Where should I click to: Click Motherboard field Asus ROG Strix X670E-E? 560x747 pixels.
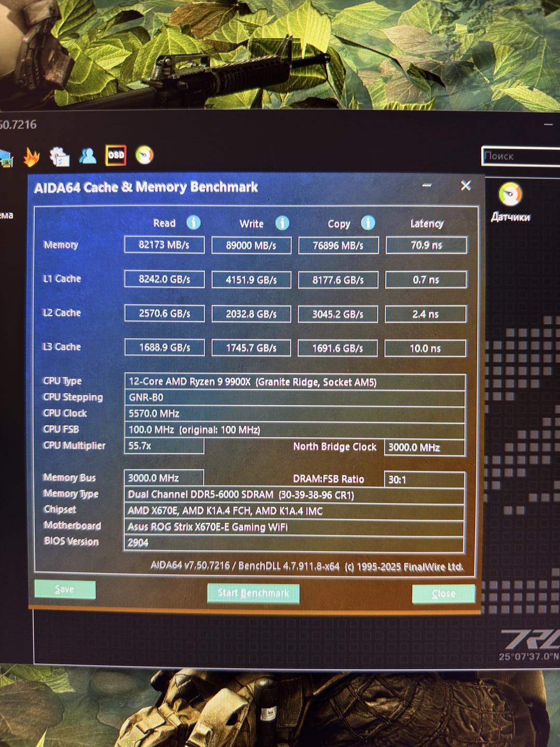(x=293, y=527)
